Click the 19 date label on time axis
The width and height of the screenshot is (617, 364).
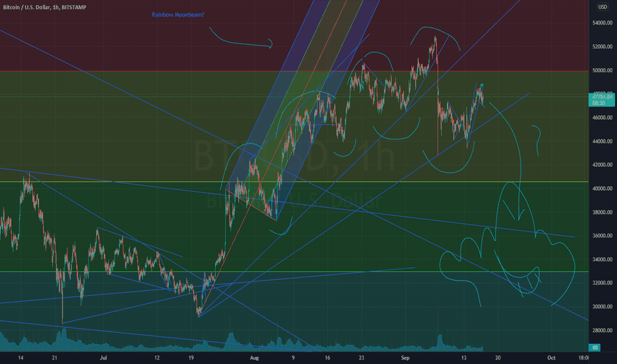pos(191,357)
